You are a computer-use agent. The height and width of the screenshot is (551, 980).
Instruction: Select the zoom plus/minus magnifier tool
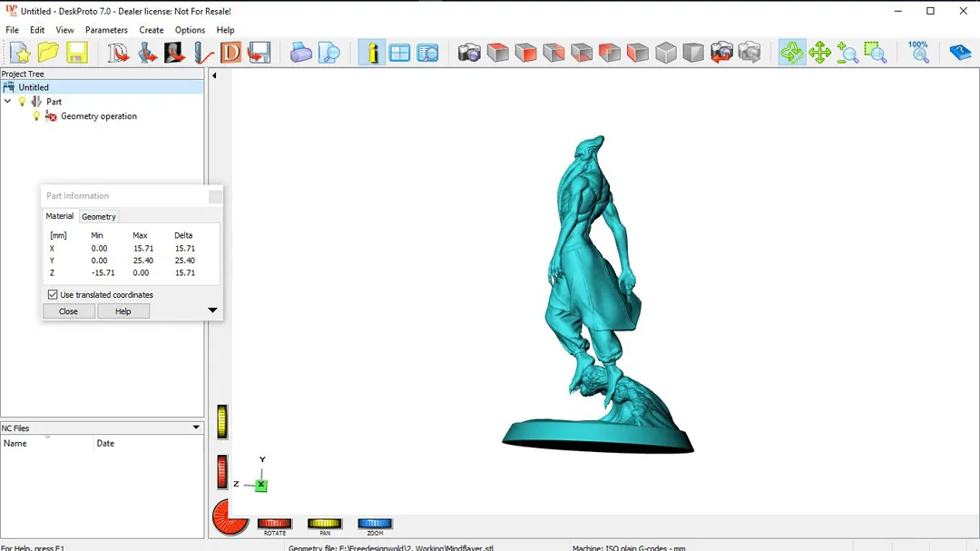tap(848, 54)
